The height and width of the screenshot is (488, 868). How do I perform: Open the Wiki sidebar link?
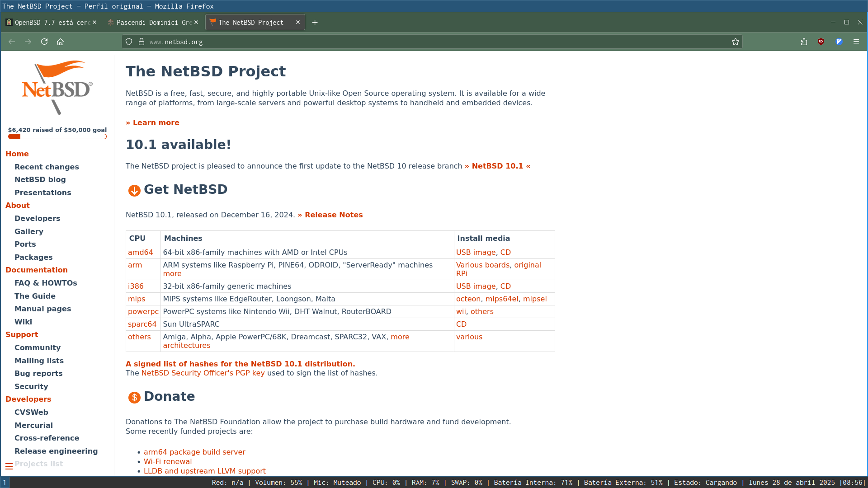[23, 322]
